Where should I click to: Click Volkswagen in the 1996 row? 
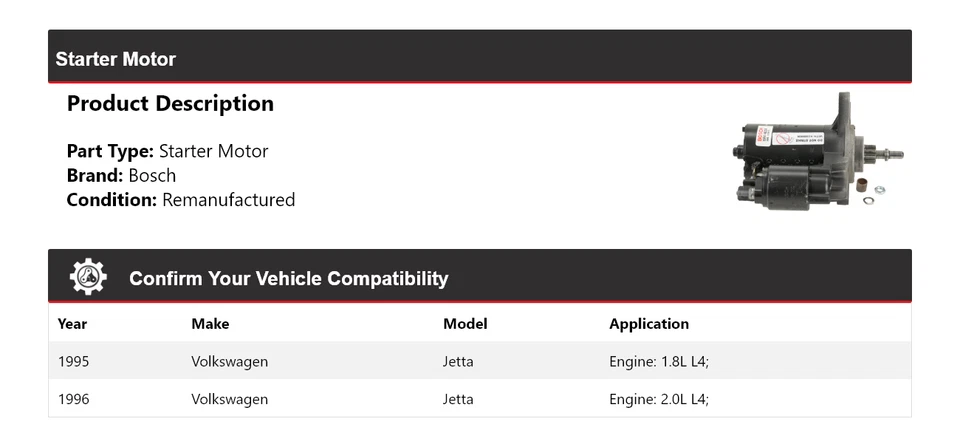(x=229, y=399)
